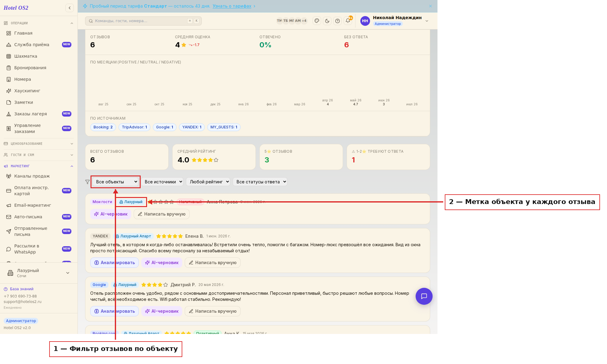Click the filter funnel icon
Screen dimensions: 607x364
pyautogui.click(x=87, y=182)
